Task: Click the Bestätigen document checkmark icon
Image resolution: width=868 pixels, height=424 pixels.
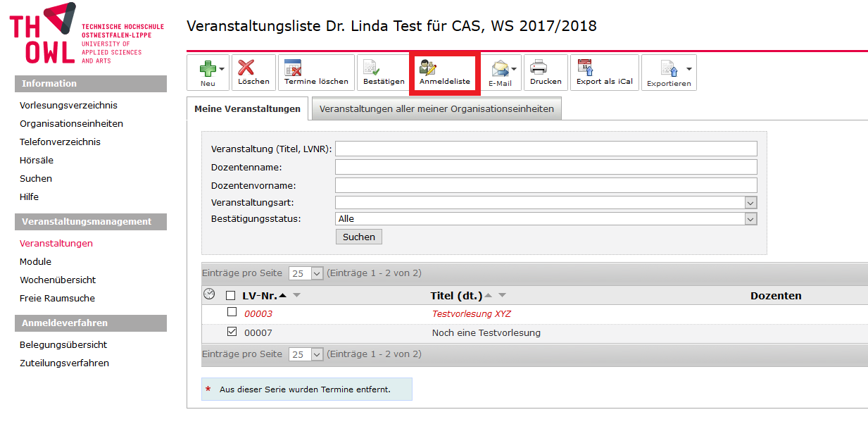Action: (371, 68)
